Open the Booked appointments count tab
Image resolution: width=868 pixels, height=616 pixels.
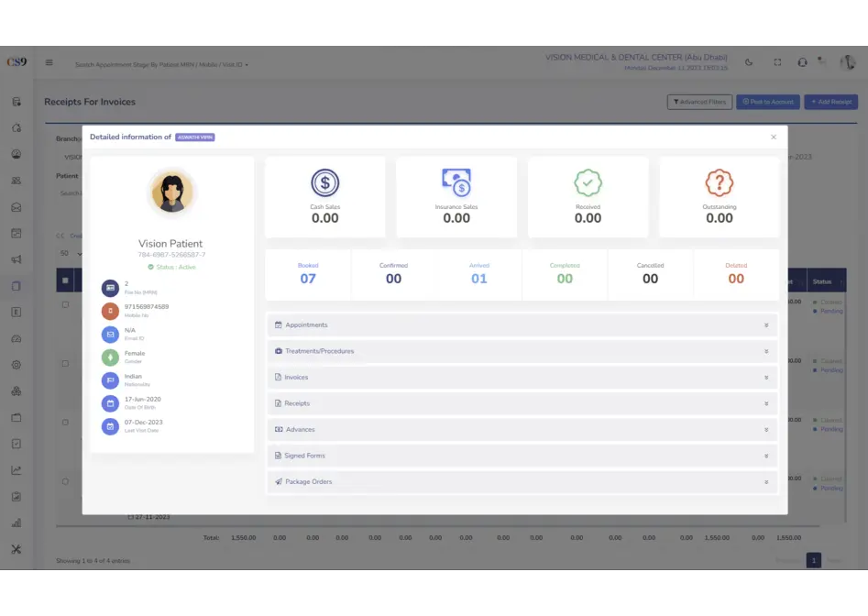click(x=308, y=274)
